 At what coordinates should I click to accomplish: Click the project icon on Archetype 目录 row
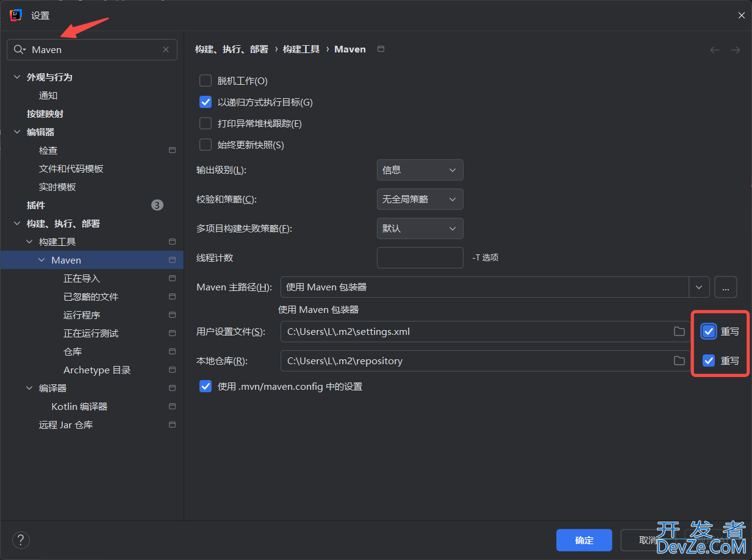173,370
